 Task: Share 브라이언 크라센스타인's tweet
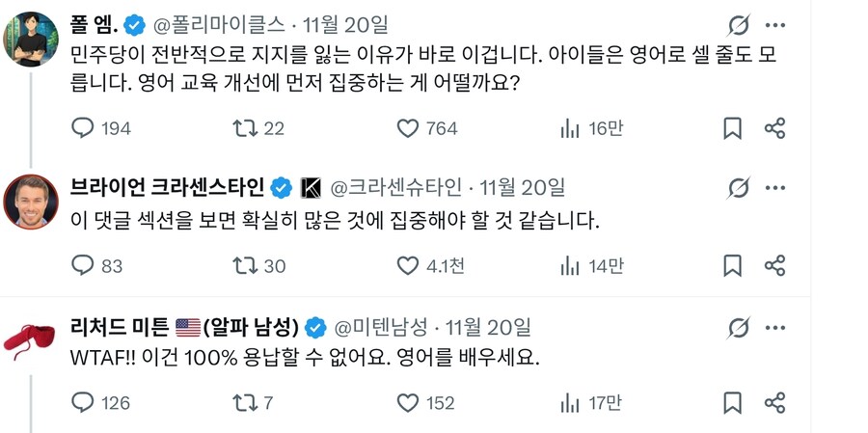click(774, 265)
